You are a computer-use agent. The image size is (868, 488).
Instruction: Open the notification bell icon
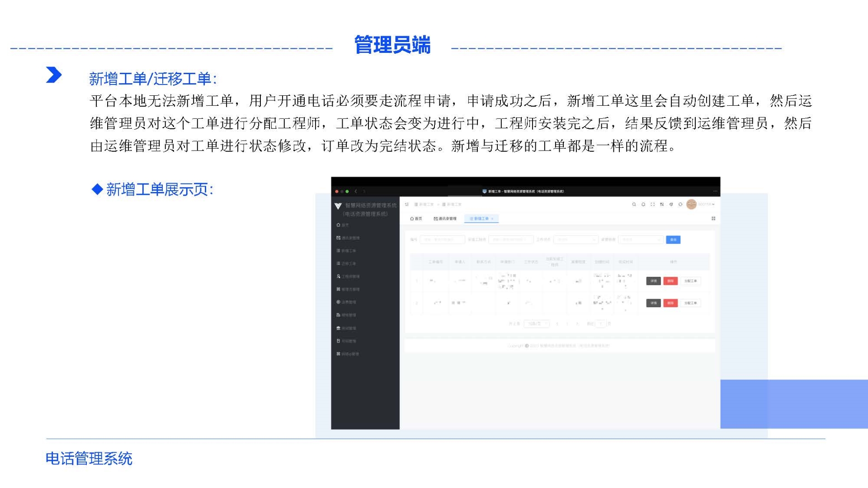[x=643, y=205]
